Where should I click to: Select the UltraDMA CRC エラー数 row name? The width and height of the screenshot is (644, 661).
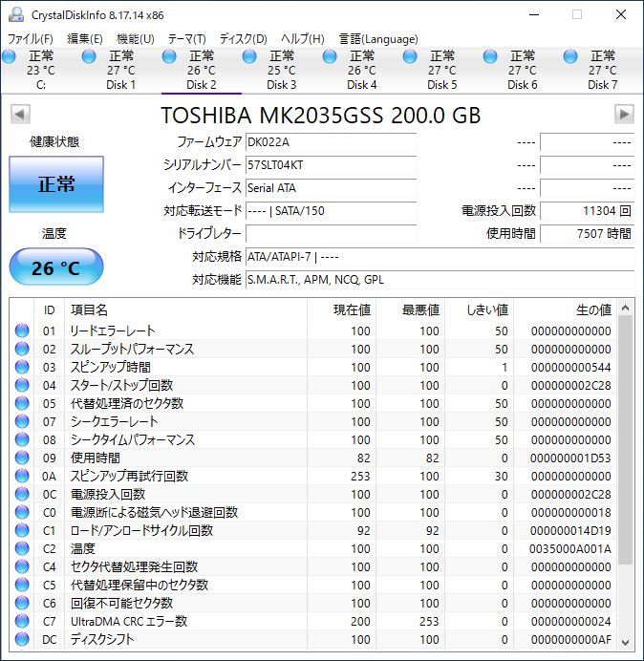129,622
